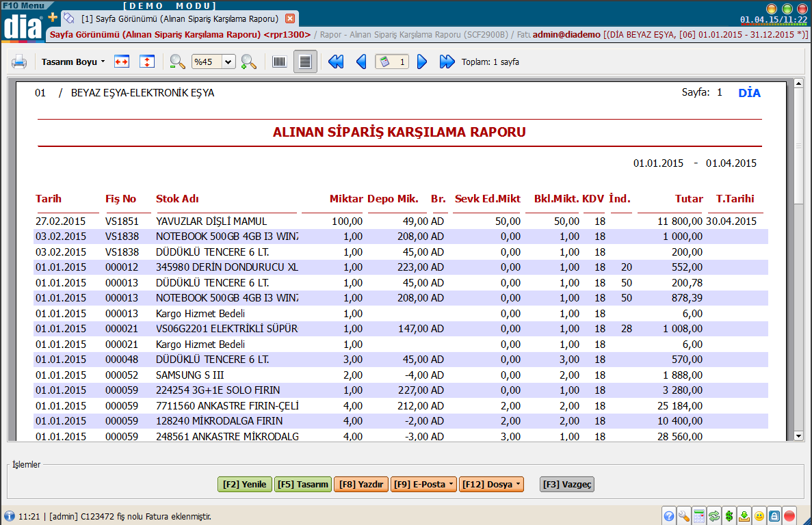Click "345980 DERİN DONDURUCU XL" cell
The height and width of the screenshot is (525, 812).
click(227, 267)
